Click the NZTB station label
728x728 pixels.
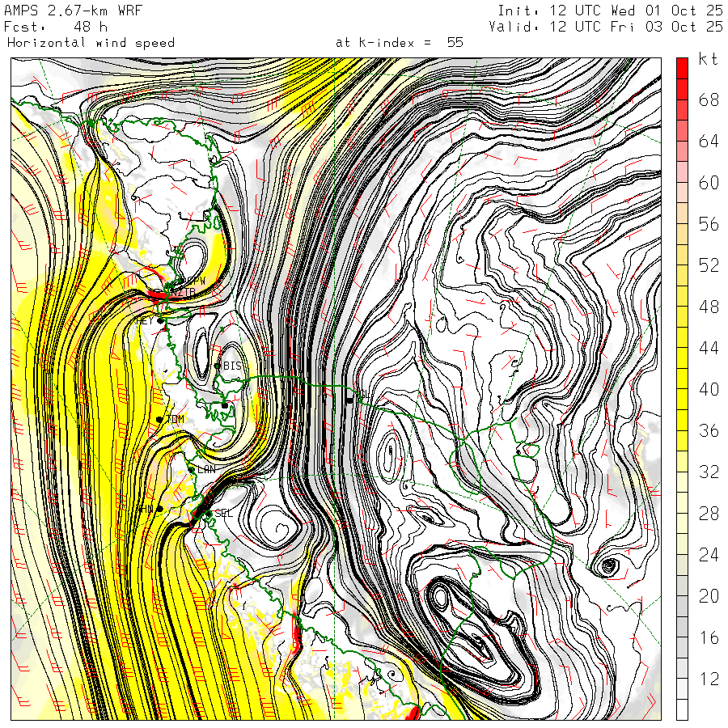click(183, 292)
